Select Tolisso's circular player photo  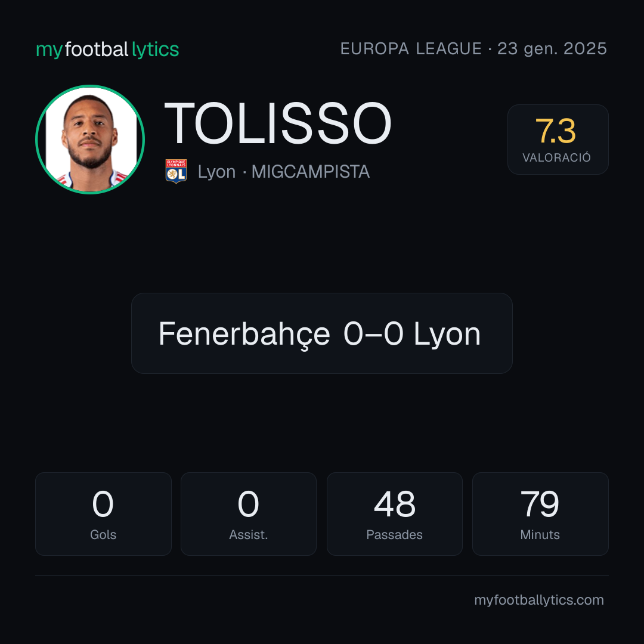(90, 139)
